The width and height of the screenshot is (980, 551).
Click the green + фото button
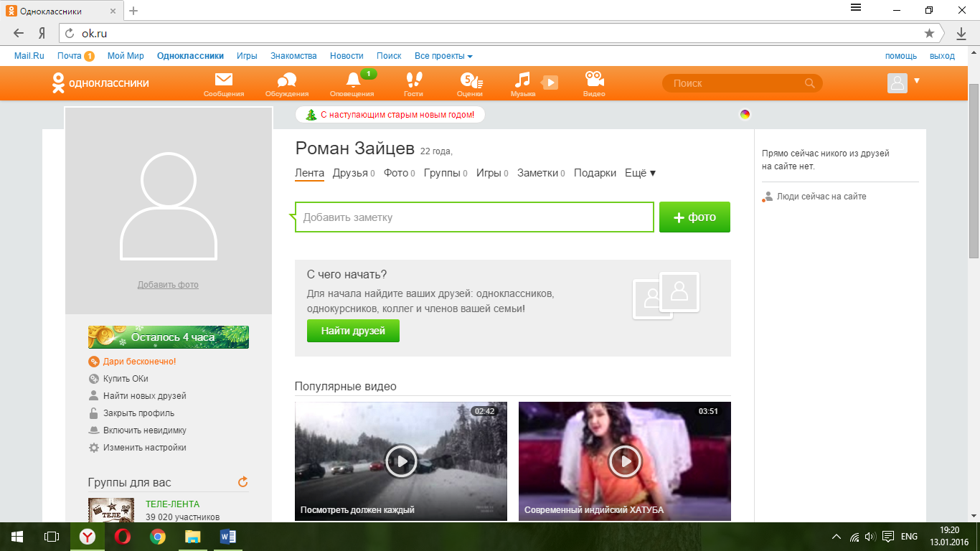click(x=694, y=217)
